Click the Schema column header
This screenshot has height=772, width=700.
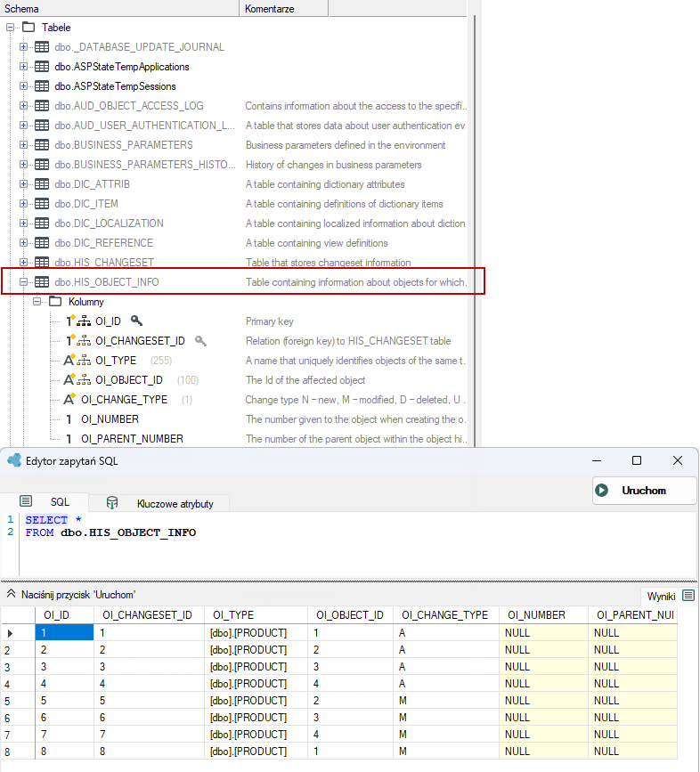(x=119, y=9)
